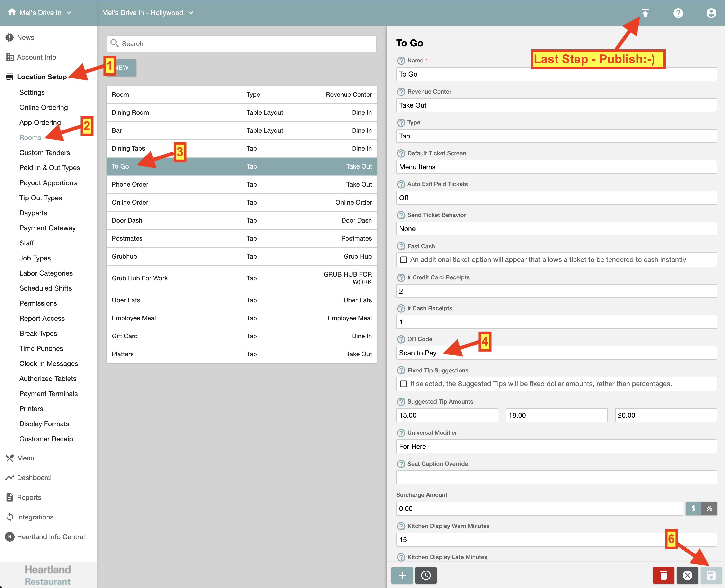The image size is (725, 588).
Task: Click the help icon next to Fast Cash
Action: [x=401, y=246]
